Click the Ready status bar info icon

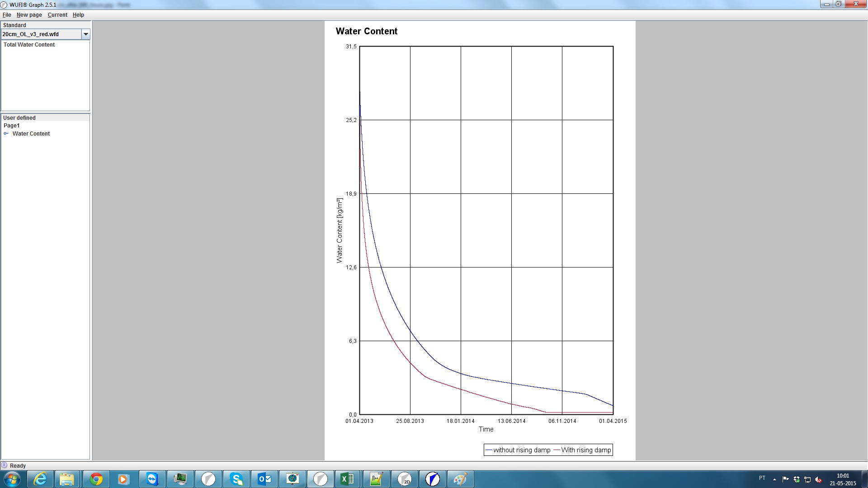[x=5, y=465]
